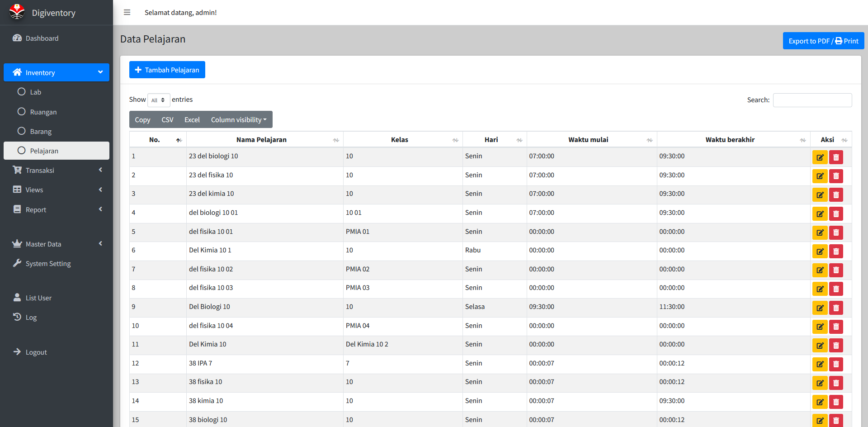868x427 pixels.
Task: Click edit icon for 23 del biologi 10
Action: point(820,157)
